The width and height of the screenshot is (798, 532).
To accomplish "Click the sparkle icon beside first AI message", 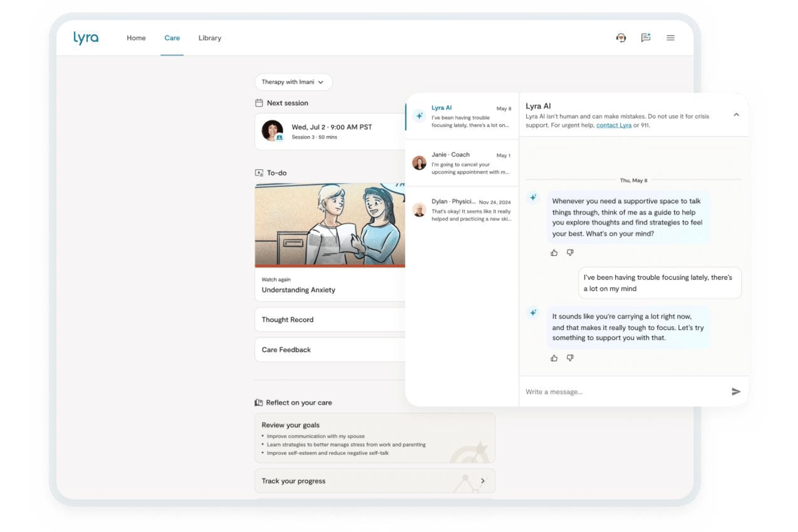I will tap(533, 197).
